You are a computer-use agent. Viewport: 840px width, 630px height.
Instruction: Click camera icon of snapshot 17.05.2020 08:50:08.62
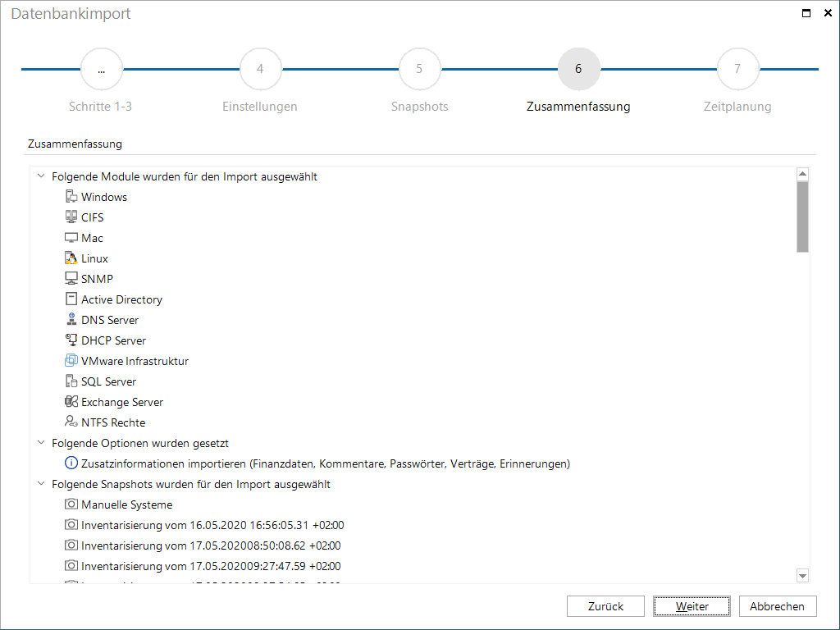click(71, 545)
